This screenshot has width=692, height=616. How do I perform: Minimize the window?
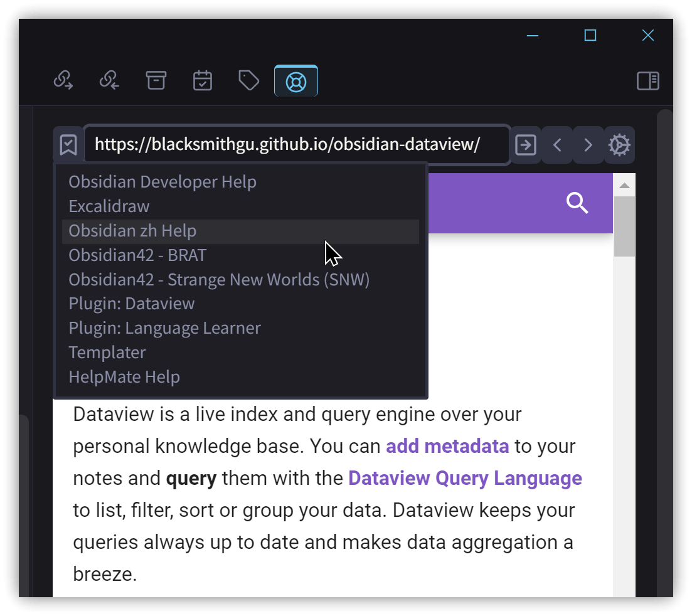[x=533, y=35]
